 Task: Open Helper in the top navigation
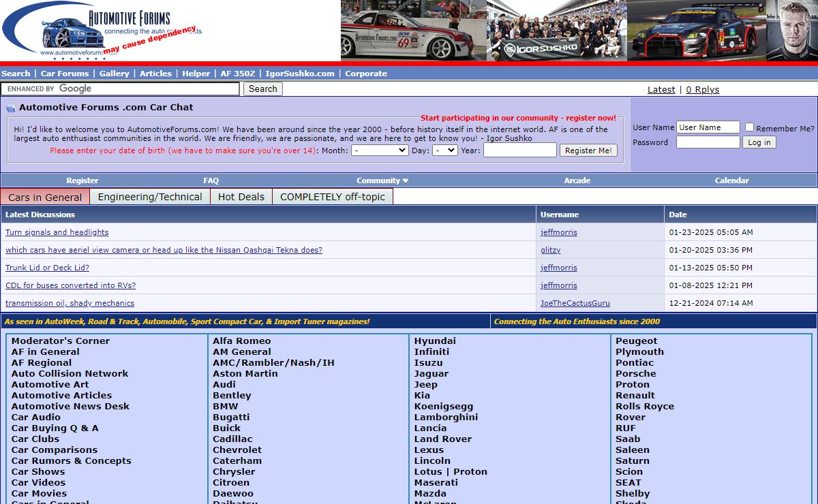tap(196, 74)
